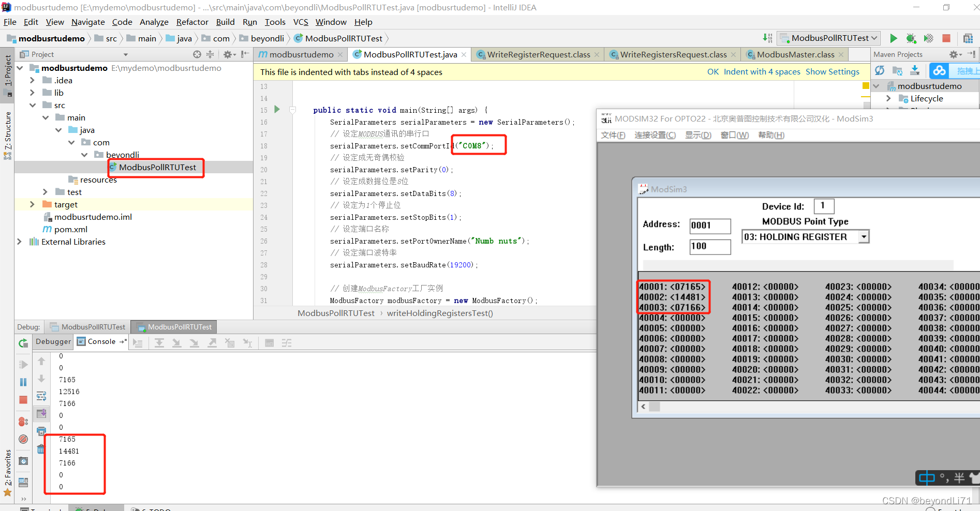Expand the target folder
980x511 pixels.
point(32,204)
